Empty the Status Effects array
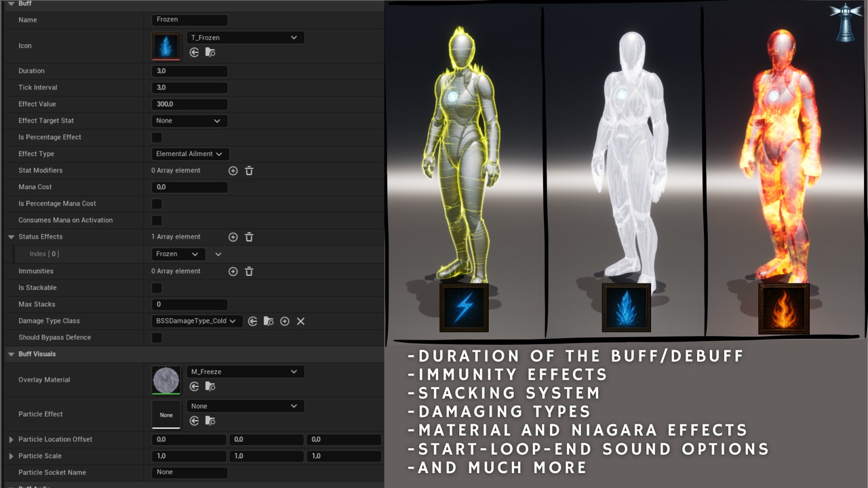The width and height of the screenshot is (868, 488). click(x=249, y=237)
